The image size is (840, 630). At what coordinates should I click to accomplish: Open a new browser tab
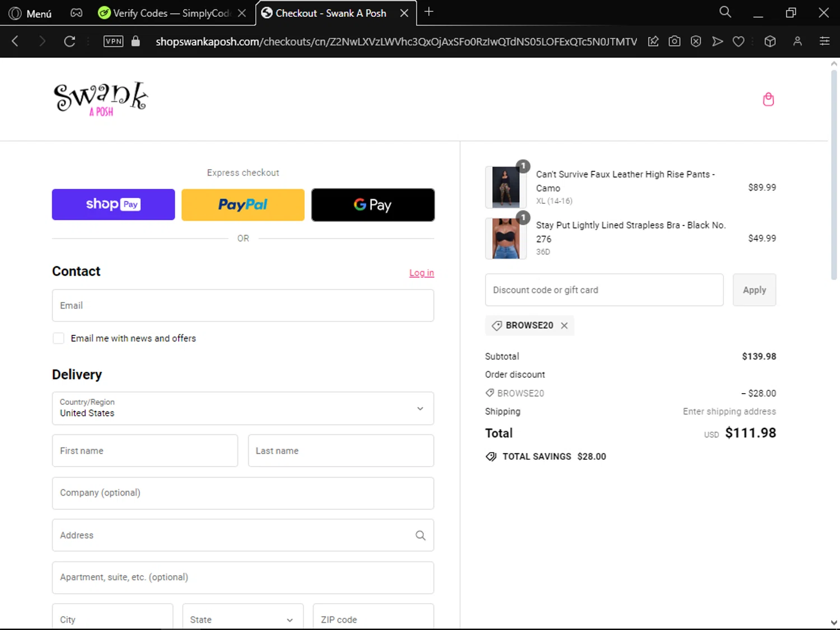(429, 12)
